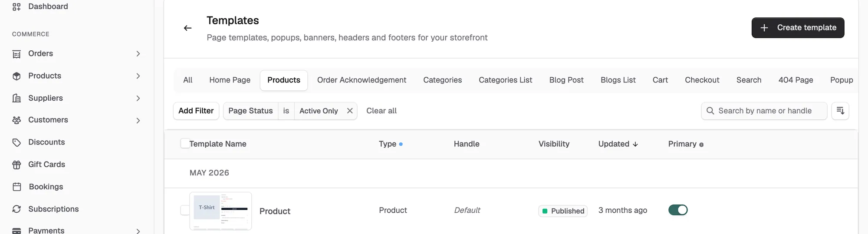This screenshot has width=868, height=234.
Task: Expand the Customers submenu chevron
Action: click(138, 120)
